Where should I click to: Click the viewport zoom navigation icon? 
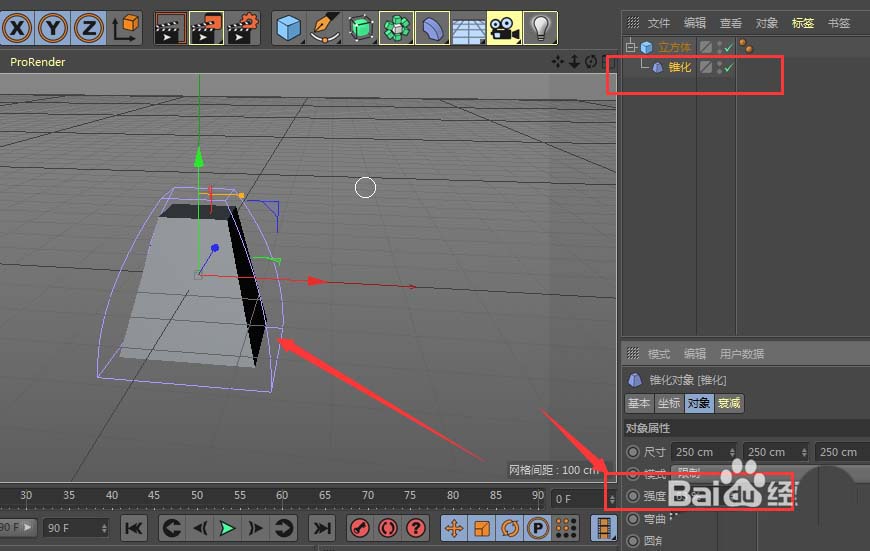pyautogui.click(x=574, y=62)
